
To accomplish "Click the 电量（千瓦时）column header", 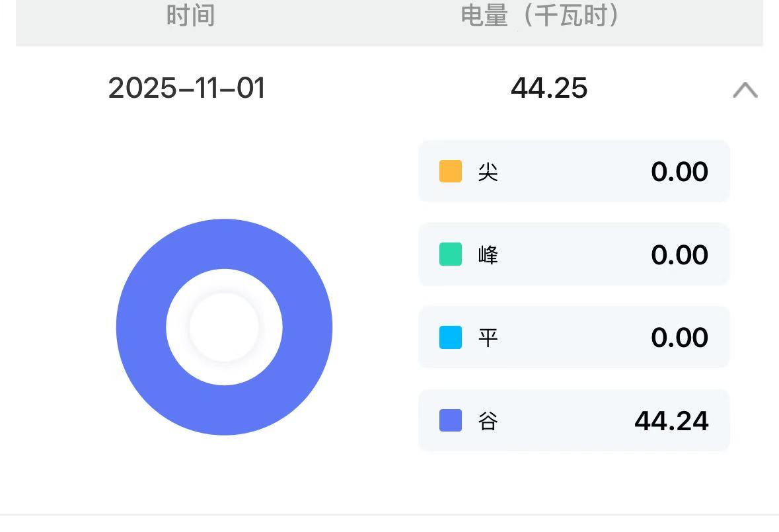I will [540, 15].
